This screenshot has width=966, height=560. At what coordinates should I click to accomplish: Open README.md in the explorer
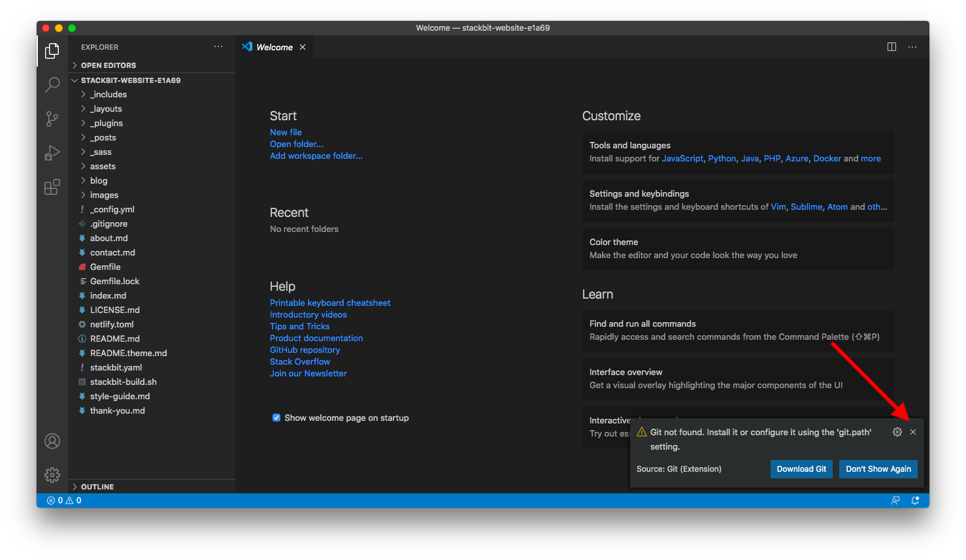tap(152, 339)
